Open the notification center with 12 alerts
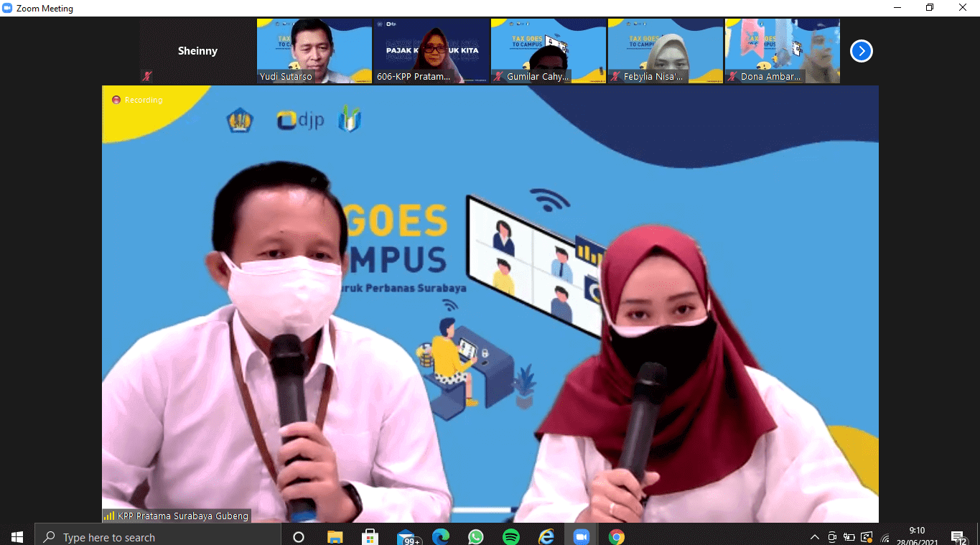 (958, 537)
